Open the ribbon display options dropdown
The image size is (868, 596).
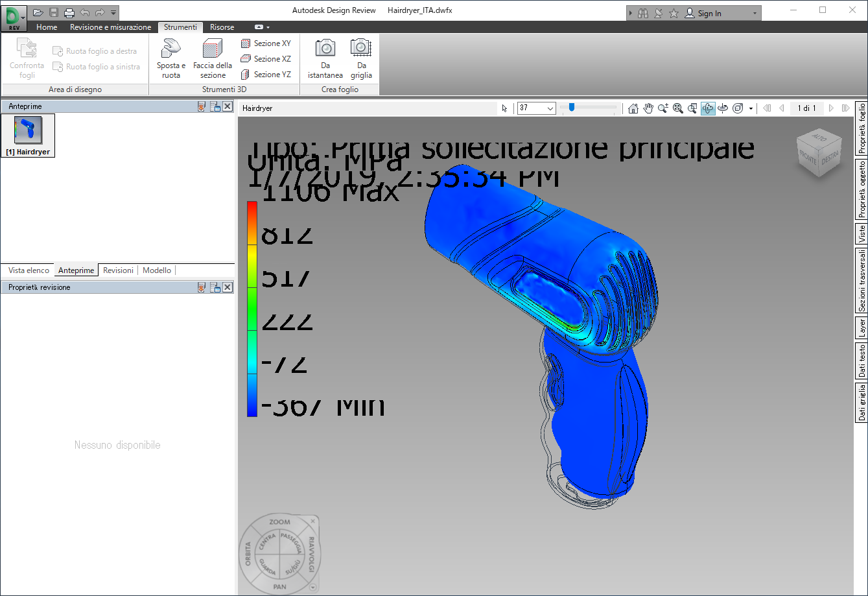click(x=262, y=27)
